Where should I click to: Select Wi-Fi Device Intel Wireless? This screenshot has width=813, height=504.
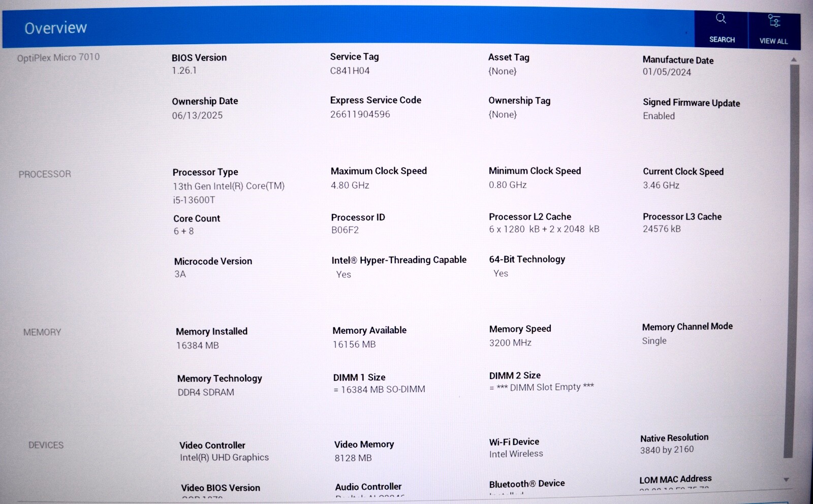point(516,454)
